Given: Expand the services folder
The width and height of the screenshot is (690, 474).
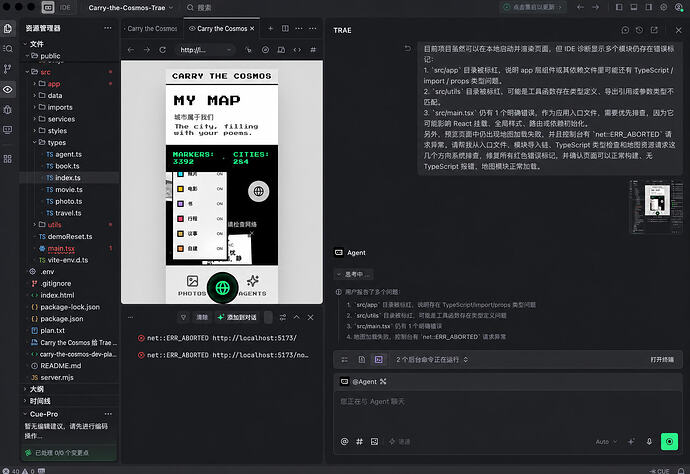Looking at the screenshot, I should coord(35,119).
